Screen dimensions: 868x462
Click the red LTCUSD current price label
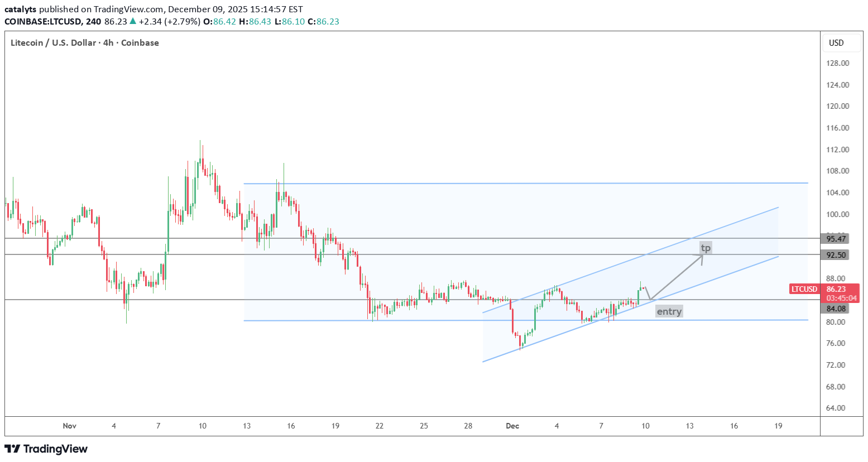(803, 289)
